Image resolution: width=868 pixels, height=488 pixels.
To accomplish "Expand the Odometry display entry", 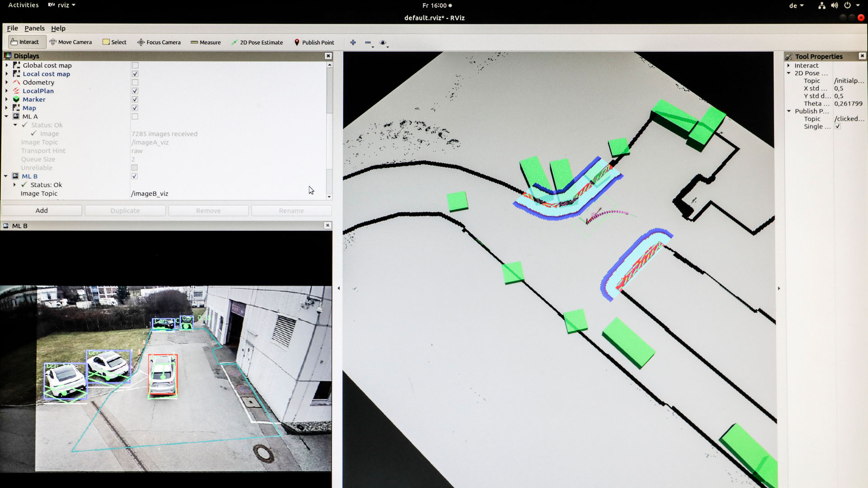I will (x=7, y=82).
